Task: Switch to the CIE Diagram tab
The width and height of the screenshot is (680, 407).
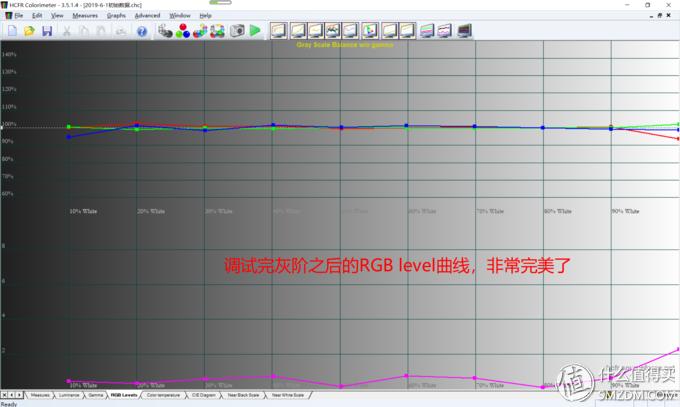Action: [203, 395]
